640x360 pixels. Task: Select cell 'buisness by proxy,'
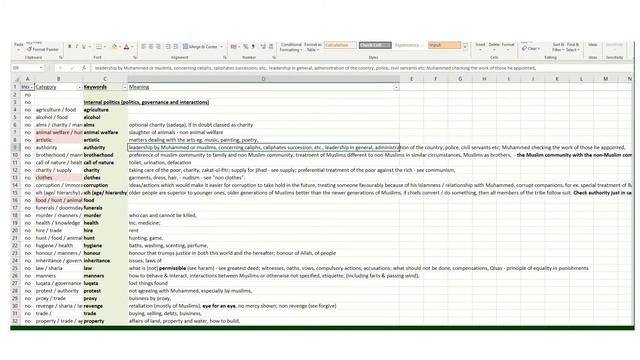point(263,298)
